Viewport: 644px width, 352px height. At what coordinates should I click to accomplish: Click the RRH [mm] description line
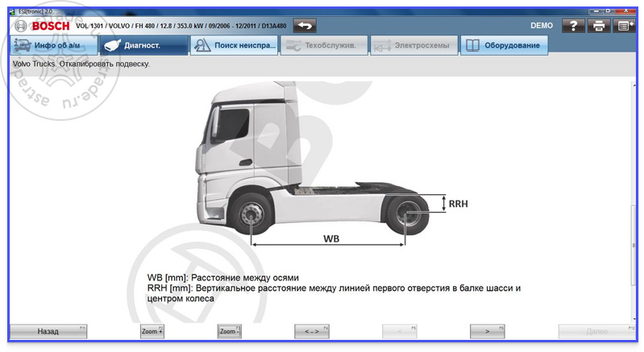point(334,293)
